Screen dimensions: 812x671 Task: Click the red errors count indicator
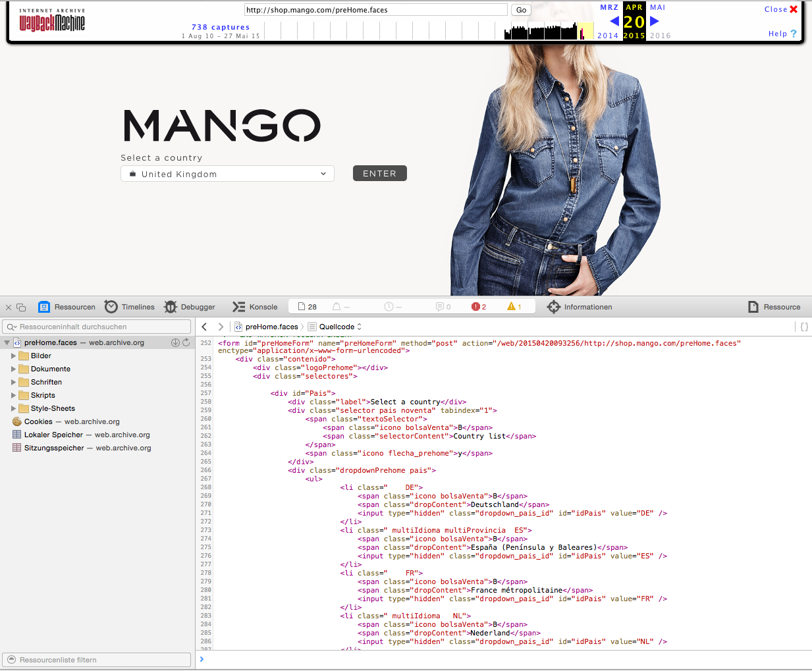point(479,307)
